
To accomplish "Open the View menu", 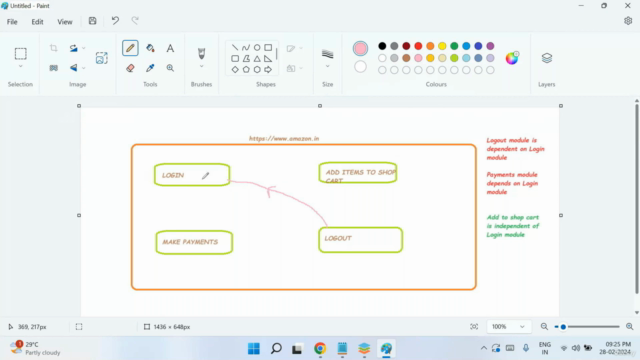I will click(x=64, y=22).
